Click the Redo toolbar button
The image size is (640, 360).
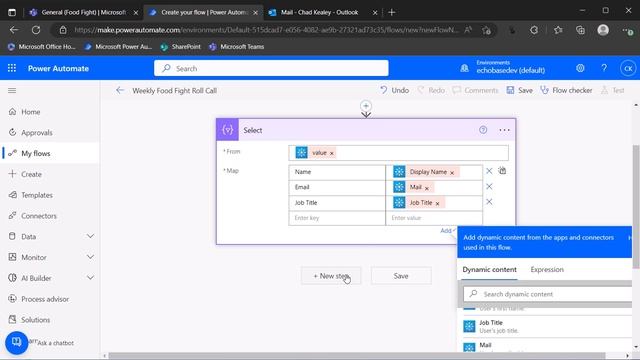431,90
